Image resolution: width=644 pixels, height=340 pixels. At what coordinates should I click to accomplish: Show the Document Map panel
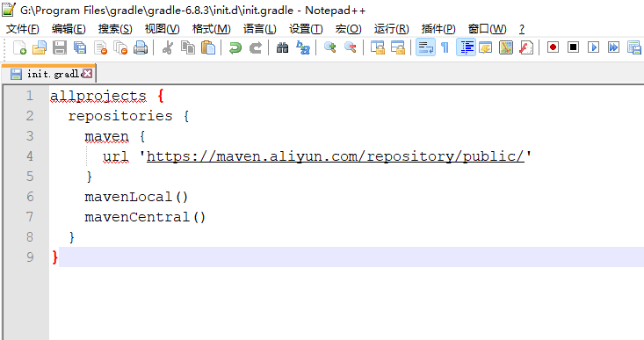pos(506,47)
